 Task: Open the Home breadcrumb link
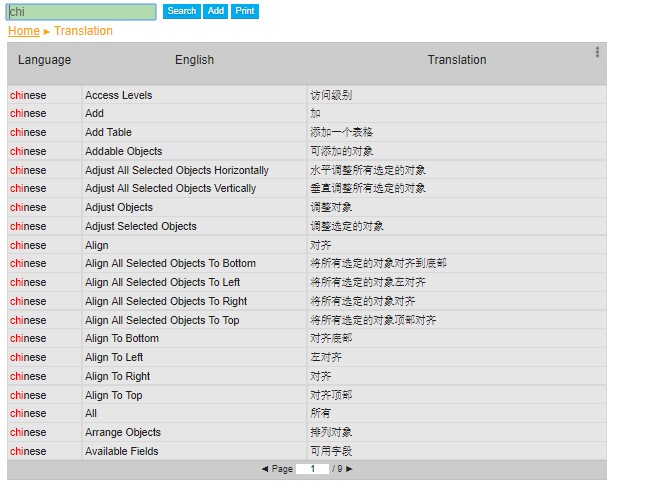point(24,31)
